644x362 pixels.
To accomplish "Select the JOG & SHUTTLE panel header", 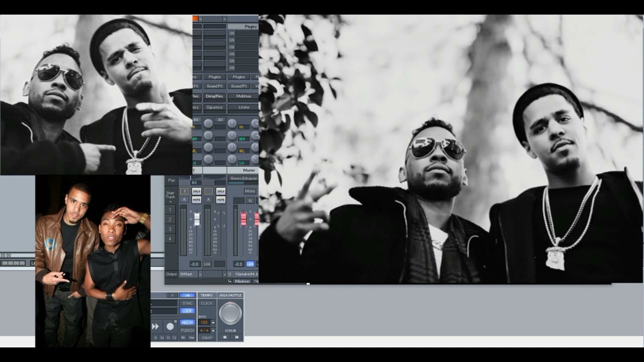I will pyautogui.click(x=230, y=295).
